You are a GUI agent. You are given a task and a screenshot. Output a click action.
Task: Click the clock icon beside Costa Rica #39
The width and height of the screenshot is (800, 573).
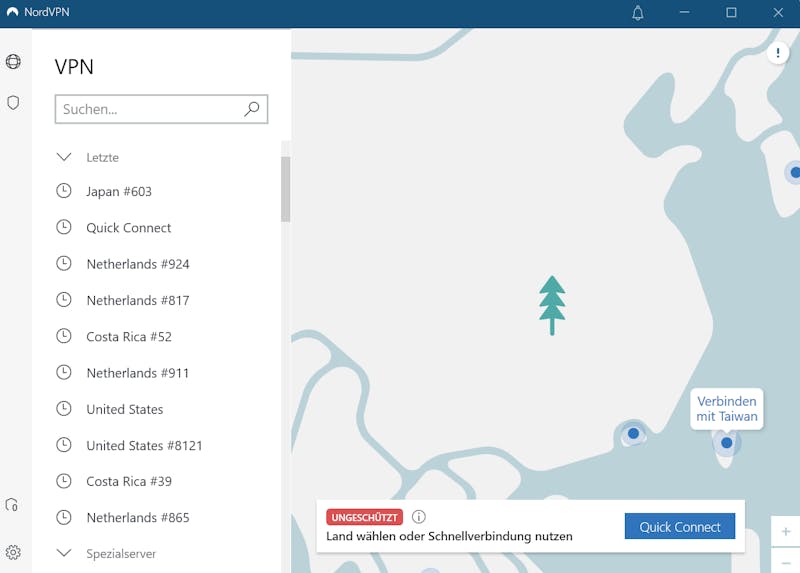coord(64,481)
